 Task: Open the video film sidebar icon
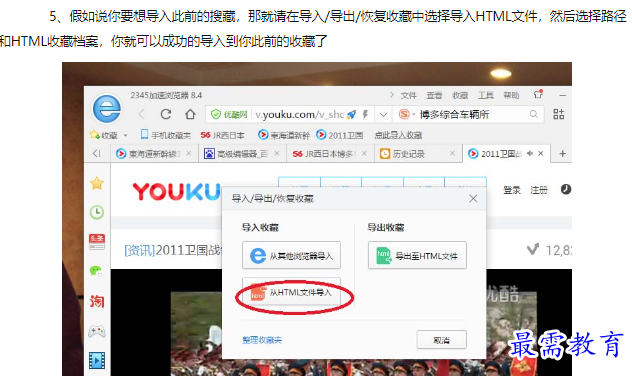[x=97, y=361]
